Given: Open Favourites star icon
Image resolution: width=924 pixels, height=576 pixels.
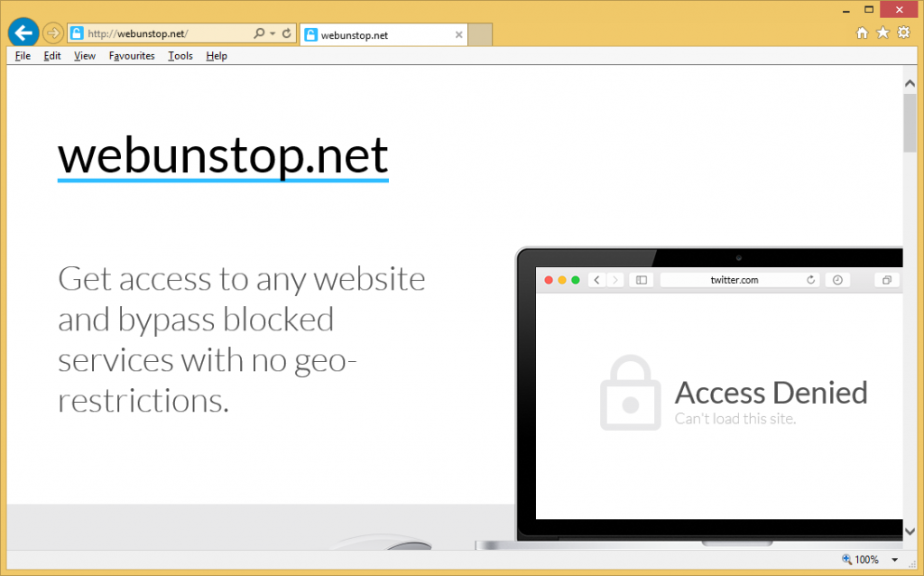Looking at the screenshot, I should tap(882, 33).
